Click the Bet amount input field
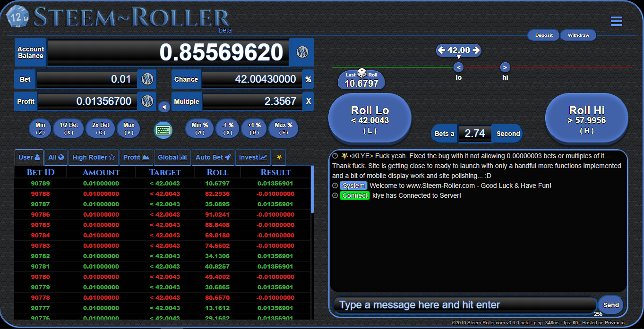 (x=86, y=79)
